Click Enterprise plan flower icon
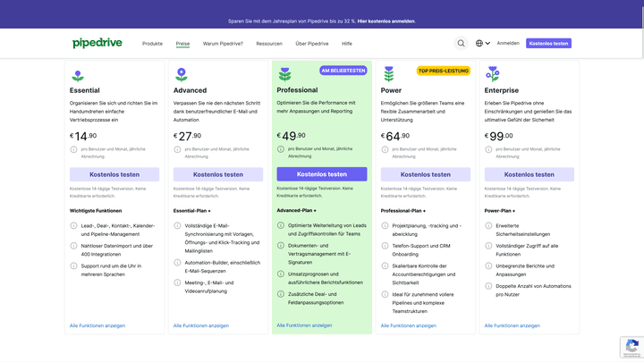 (493, 74)
